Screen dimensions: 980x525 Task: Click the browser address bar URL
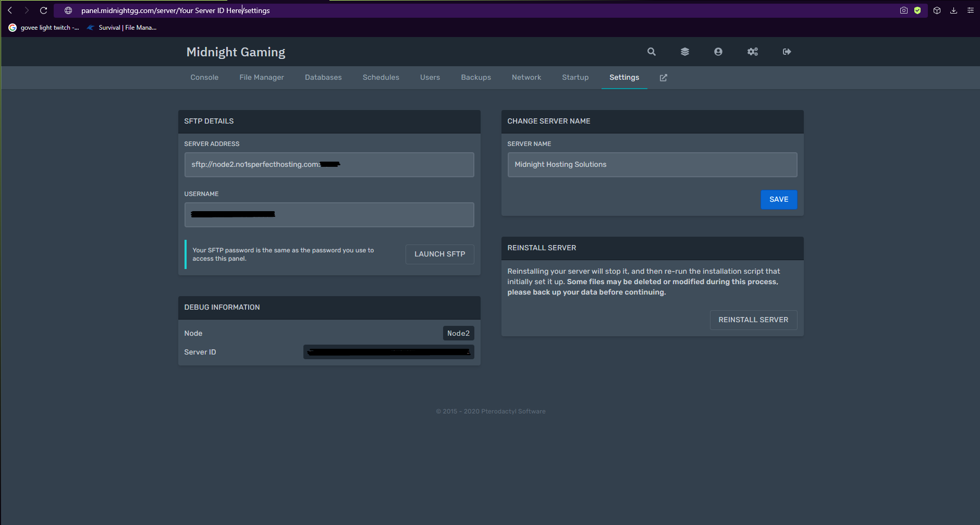175,10
